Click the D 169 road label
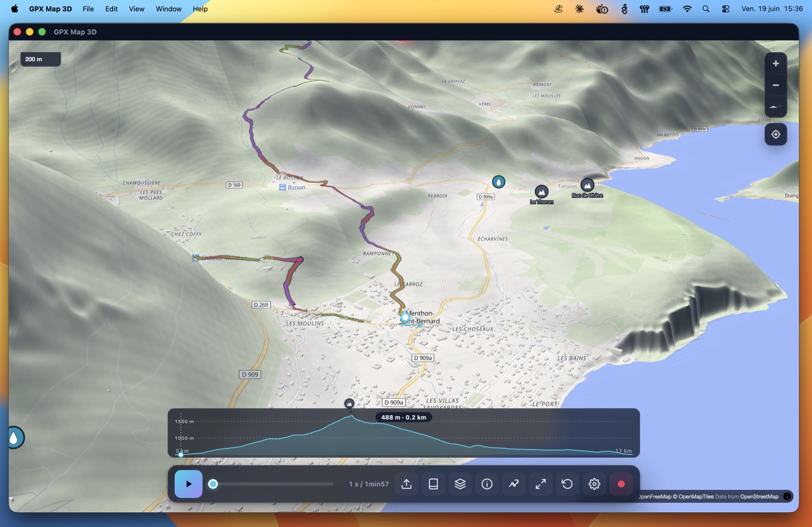 point(234,185)
